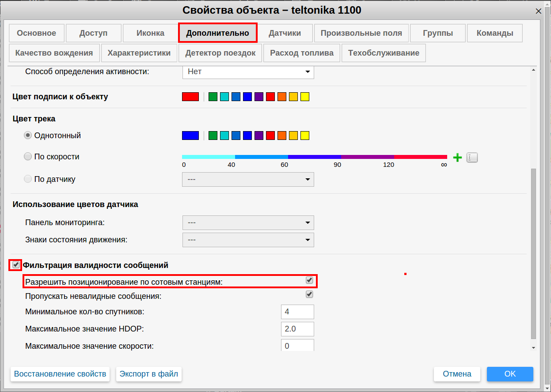Click the scroll down arrow of the scrollbar

(533, 348)
